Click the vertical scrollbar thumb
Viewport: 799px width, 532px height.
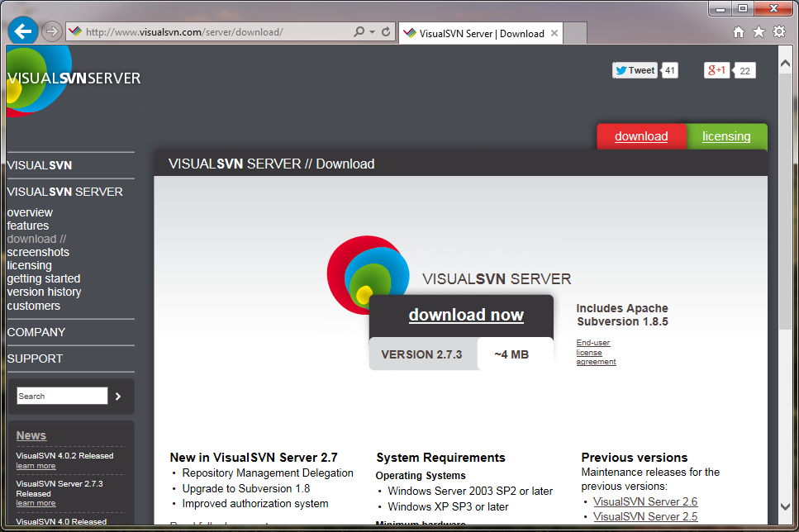(x=785, y=202)
